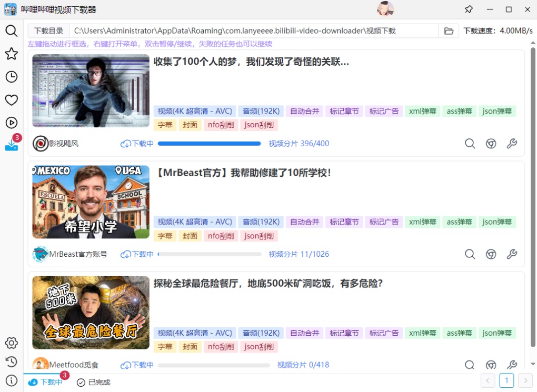537x392 pixels.
Task: Click magnifier icon on 影视飓风 task
Action: coord(470,144)
